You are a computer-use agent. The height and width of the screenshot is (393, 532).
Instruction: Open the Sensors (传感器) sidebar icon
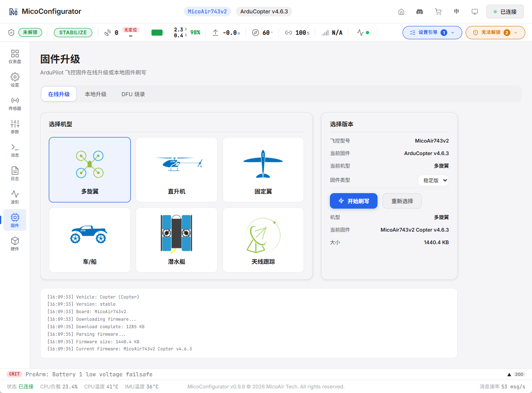pos(15,103)
